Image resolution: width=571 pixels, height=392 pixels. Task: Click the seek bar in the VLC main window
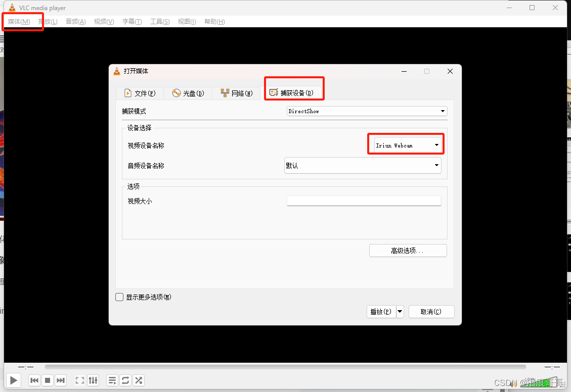point(285,367)
